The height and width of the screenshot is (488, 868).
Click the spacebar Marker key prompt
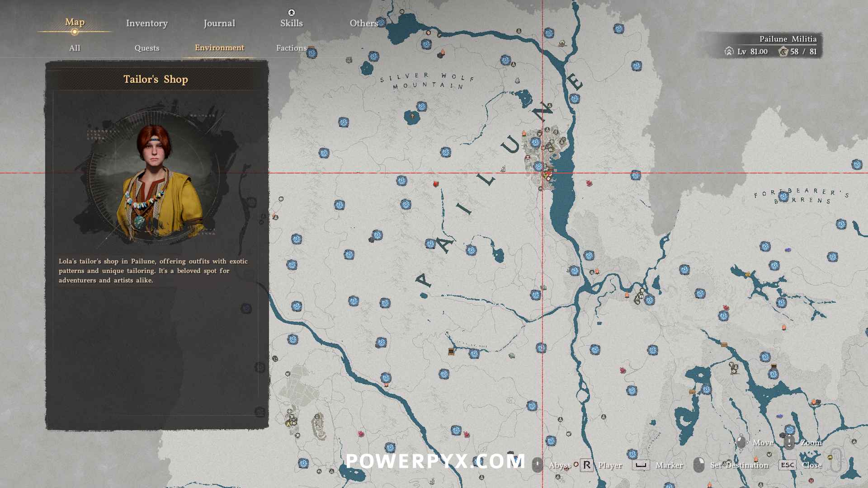coord(641,465)
